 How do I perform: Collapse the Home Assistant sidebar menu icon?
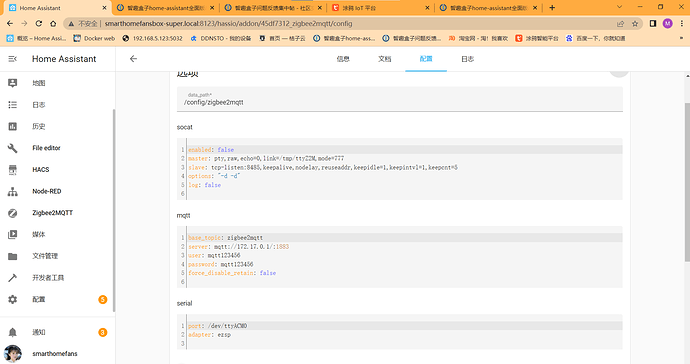click(13, 59)
